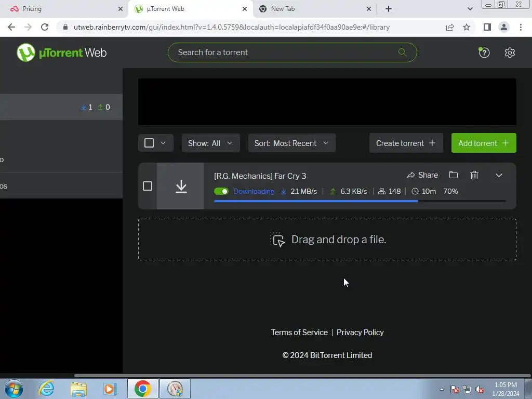532x399 pixels.
Task: Tick the select-all torrents checkbox
Action: tap(149, 143)
